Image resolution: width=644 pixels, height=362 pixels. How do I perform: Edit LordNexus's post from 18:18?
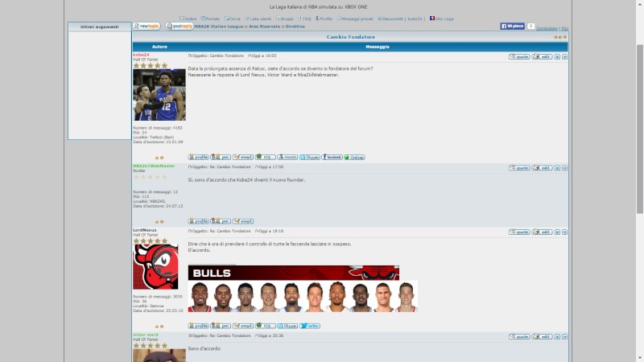[x=542, y=232]
